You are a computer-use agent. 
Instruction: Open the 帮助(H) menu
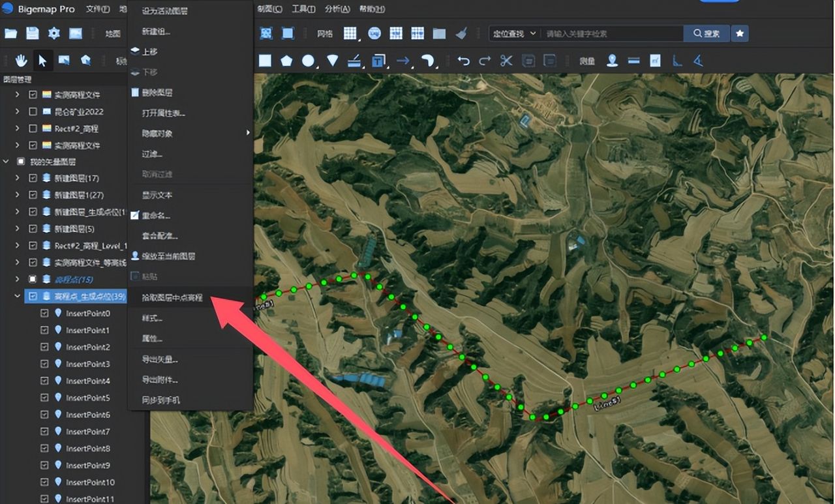tap(371, 9)
